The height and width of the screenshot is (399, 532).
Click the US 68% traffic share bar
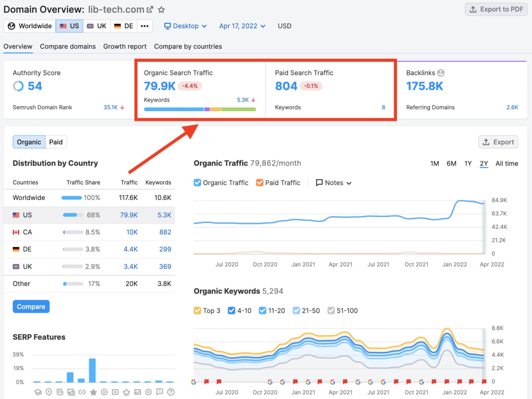(73, 215)
